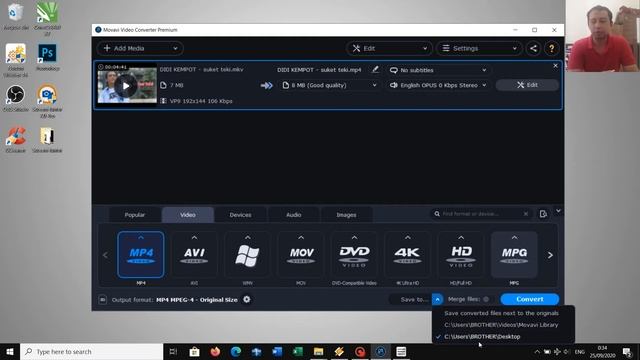Open File Explorer from the taskbar

click(x=319, y=351)
